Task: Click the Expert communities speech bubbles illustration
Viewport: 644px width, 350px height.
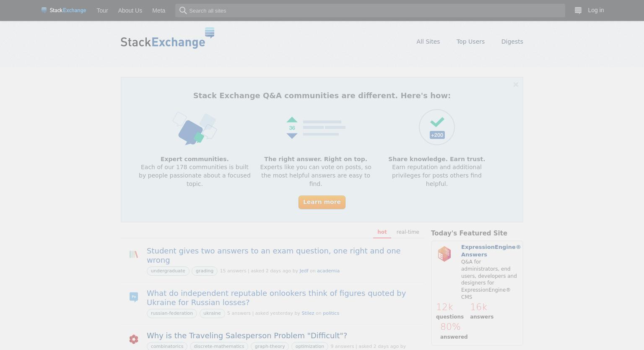Action: click(x=195, y=128)
